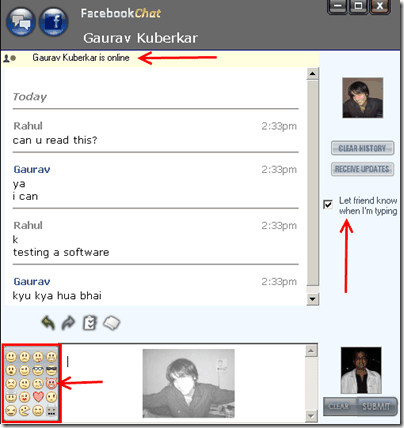Click the FacebookChat title text
The width and height of the screenshot is (404, 428).
121,13
